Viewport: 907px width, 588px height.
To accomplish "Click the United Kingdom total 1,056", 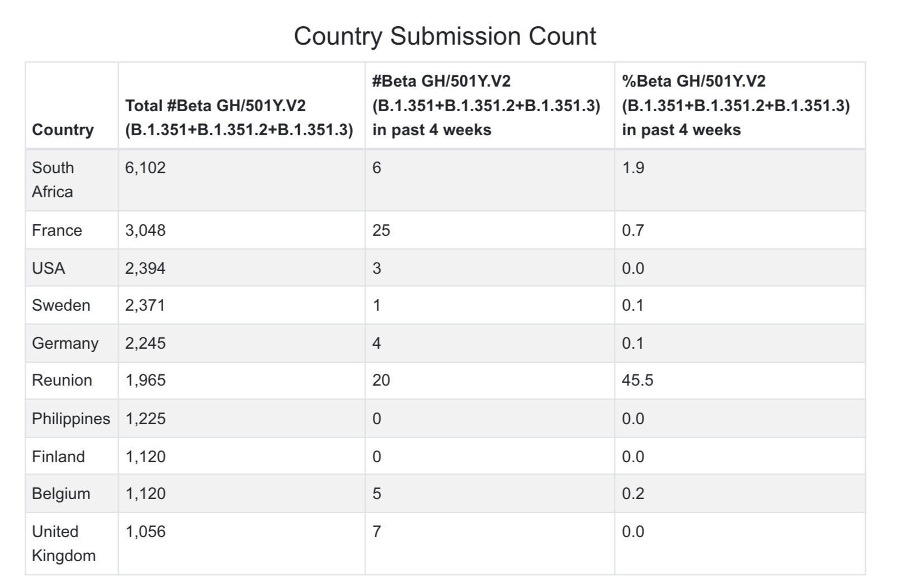I will pos(145,532).
